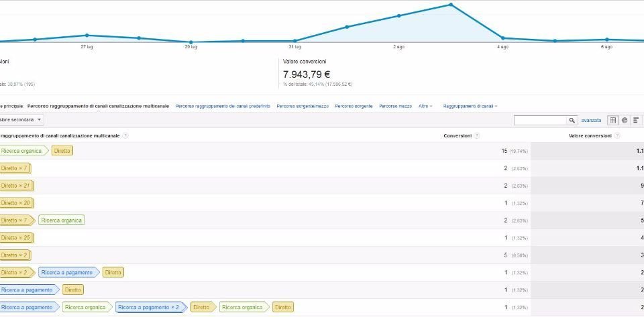Expand the Altro dimension menu
This screenshot has height=317, width=644.
(x=425, y=106)
